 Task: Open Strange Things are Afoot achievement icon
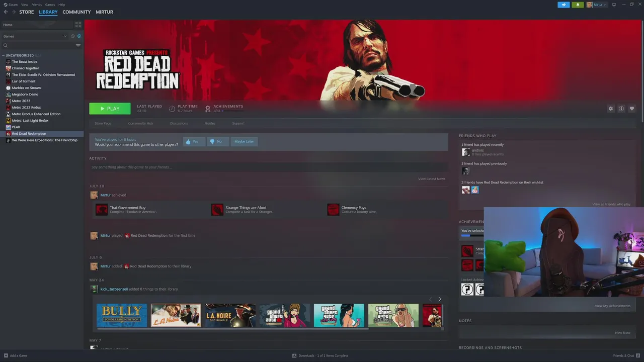click(x=217, y=210)
